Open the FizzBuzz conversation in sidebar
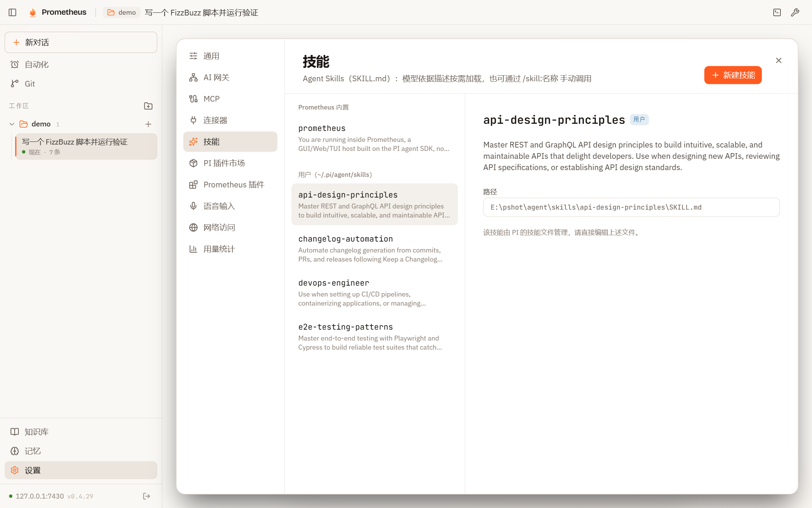 coord(86,146)
